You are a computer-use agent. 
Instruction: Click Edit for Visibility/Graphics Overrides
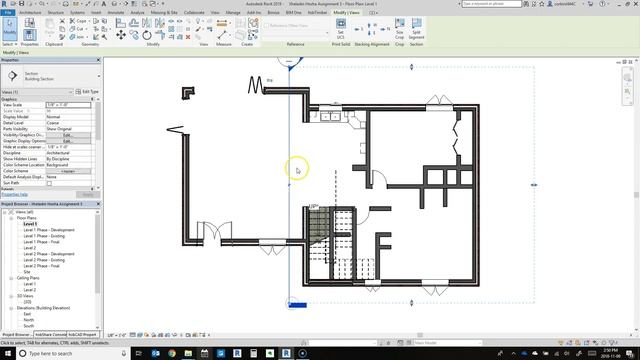click(x=68, y=135)
